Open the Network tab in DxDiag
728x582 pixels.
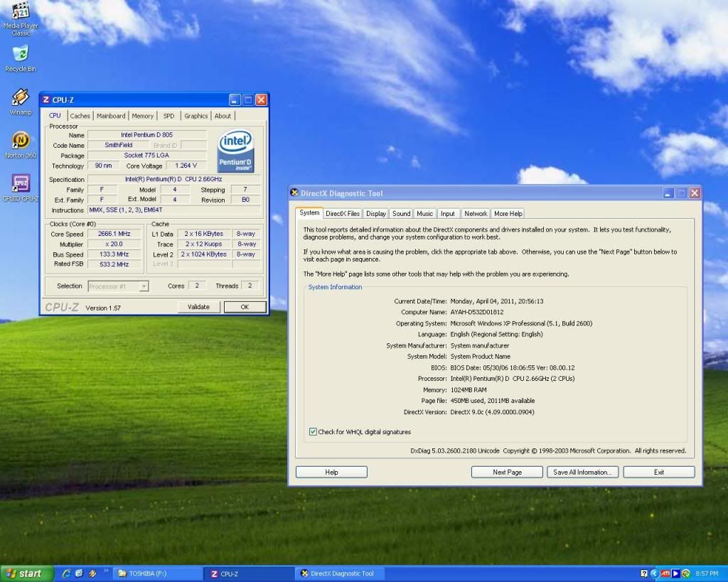[x=476, y=213]
